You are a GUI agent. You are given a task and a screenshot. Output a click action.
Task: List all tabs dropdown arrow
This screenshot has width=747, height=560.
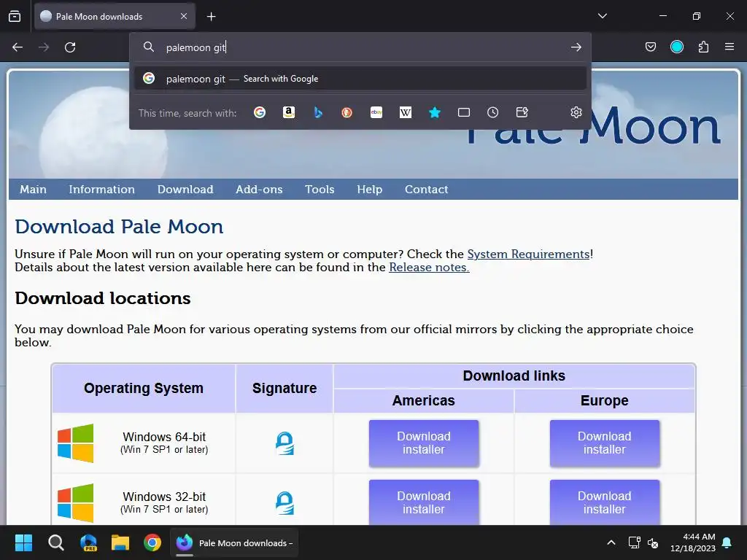click(x=602, y=16)
